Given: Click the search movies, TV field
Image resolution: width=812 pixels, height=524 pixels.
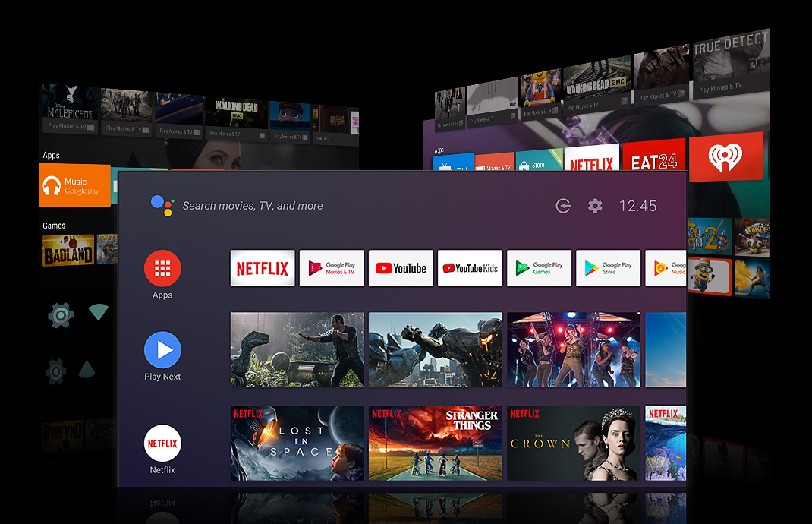Looking at the screenshot, I should point(253,206).
